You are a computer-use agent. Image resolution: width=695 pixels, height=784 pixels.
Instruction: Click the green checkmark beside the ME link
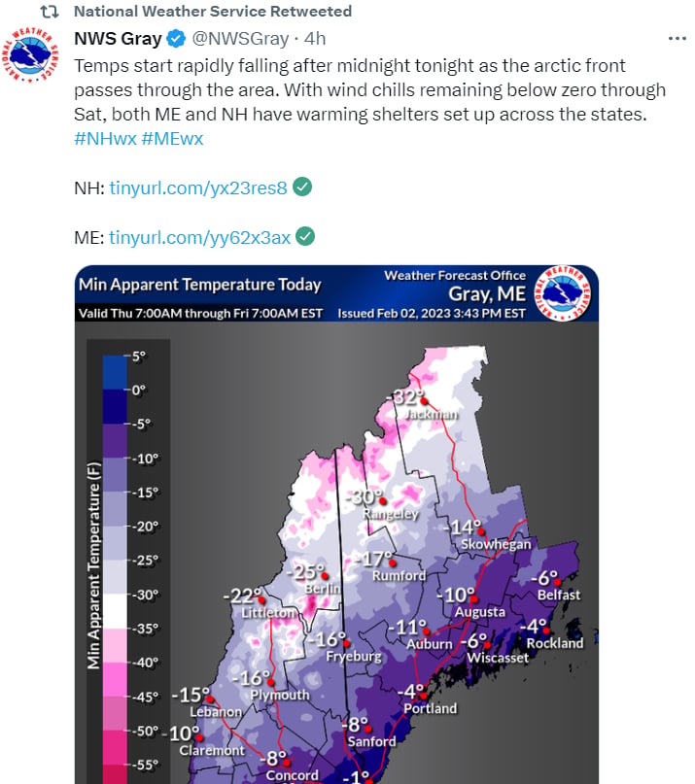pos(305,236)
